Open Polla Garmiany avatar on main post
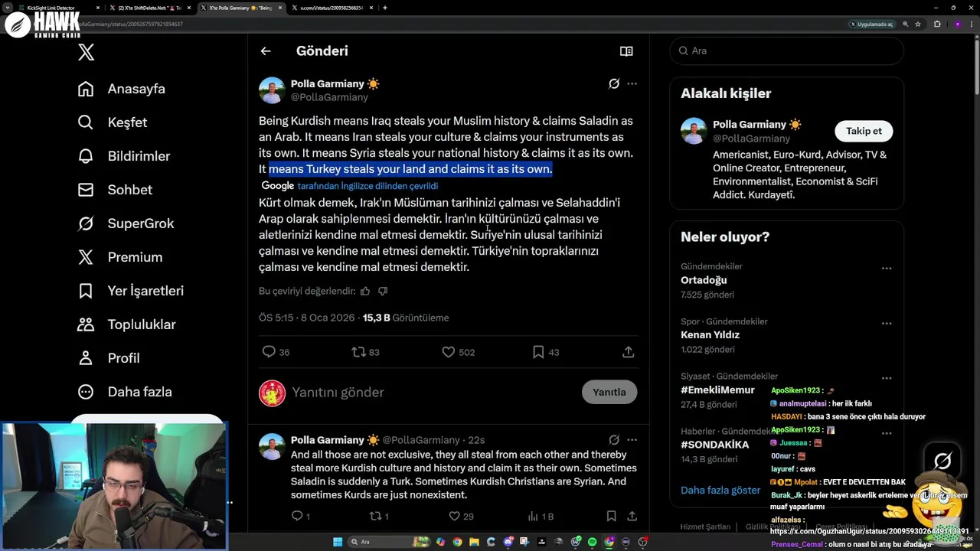Viewport: 980px width, 551px height. pos(272,90)
